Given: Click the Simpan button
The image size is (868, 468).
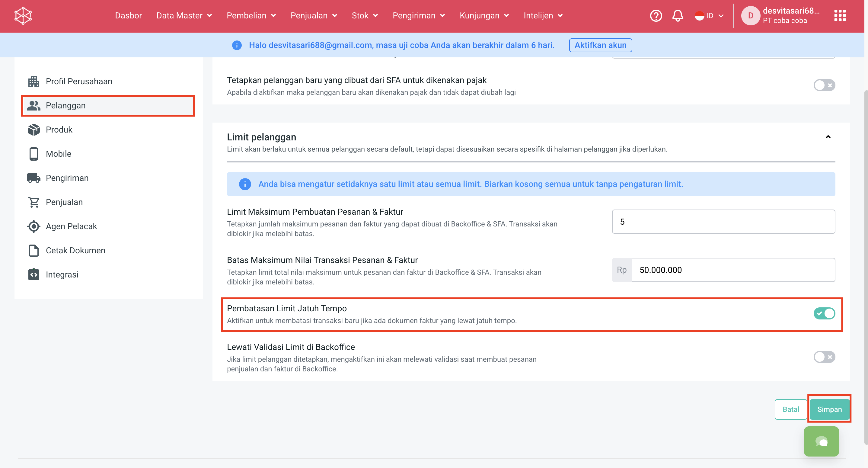Looking at the screenshot, I should click(829, 409).
